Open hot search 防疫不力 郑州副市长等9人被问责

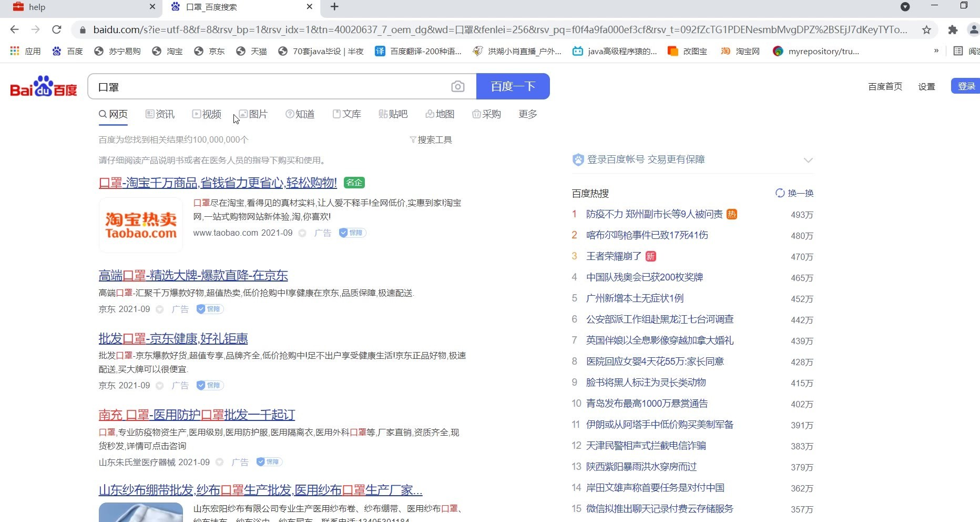coord(655,214)
